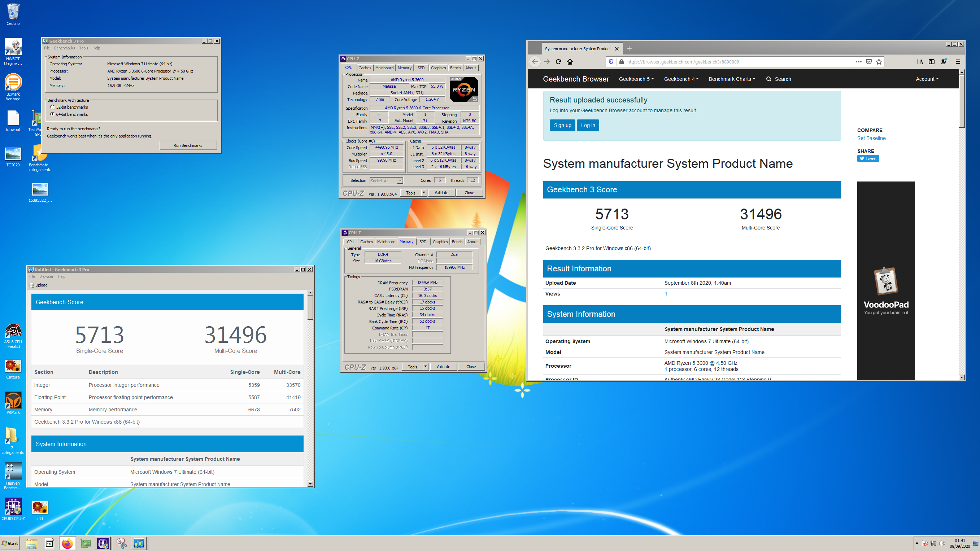
Task: Expand the Tools arrow in lower CPU-Z window
Action: 426,367
